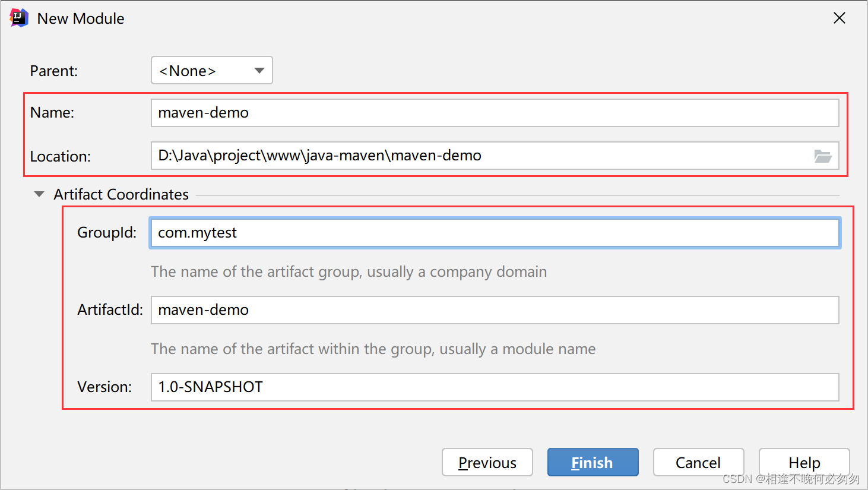Click the "Artifact Coordinates" heading text
This screenshot has height=490, width=868.
121,194
